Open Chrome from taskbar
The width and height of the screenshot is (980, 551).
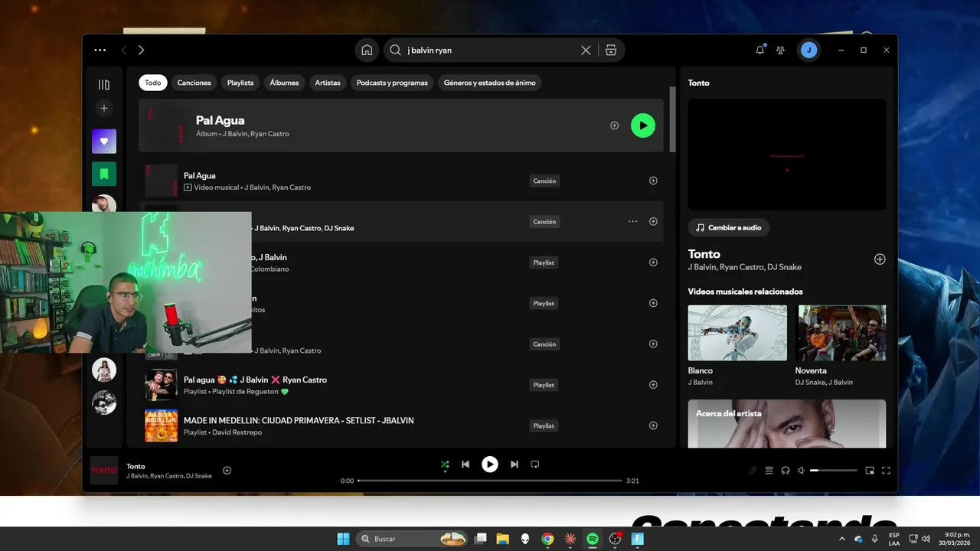(547, 539)
